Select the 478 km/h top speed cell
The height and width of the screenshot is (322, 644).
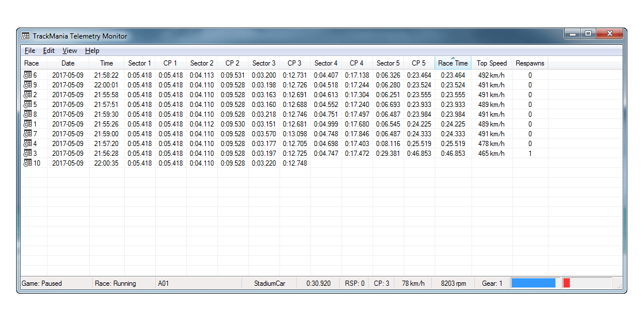click(492, 144)
